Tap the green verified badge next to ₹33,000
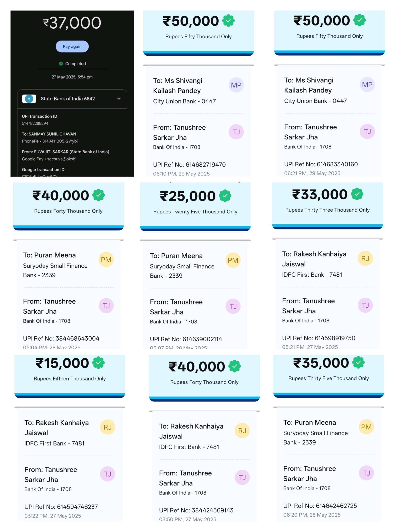Image resolution: width=403 pixels, height=532 pixels. (x=357, y=194)
